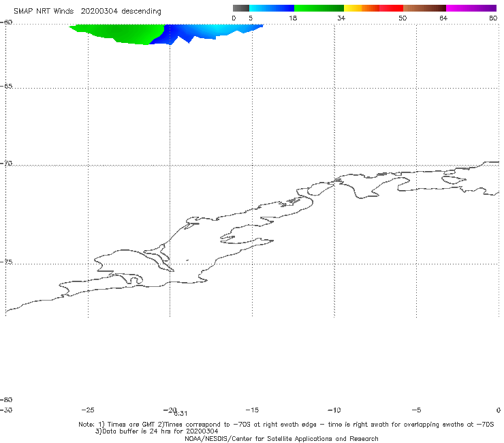The image size is (504, 443).
Task: Click the color scale label '34'
Action: pos(341,18)
